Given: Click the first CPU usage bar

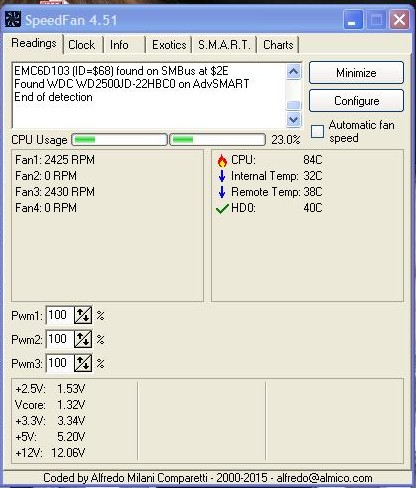Looking at the screenshot, I should pyautogui.click(x=119, y=139).
